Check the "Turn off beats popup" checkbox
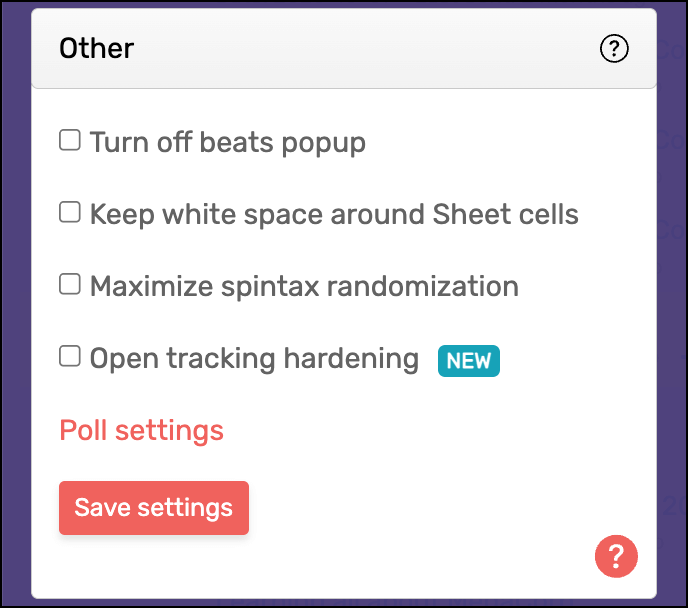 [69, 141]
